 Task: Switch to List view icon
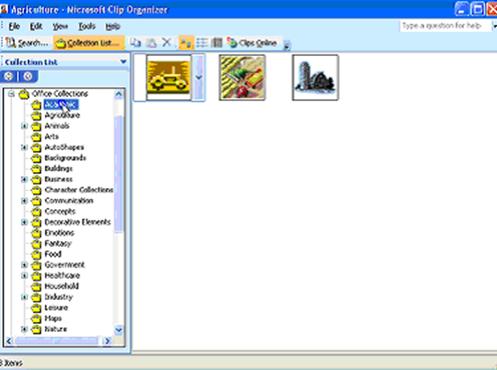(202, 43)
